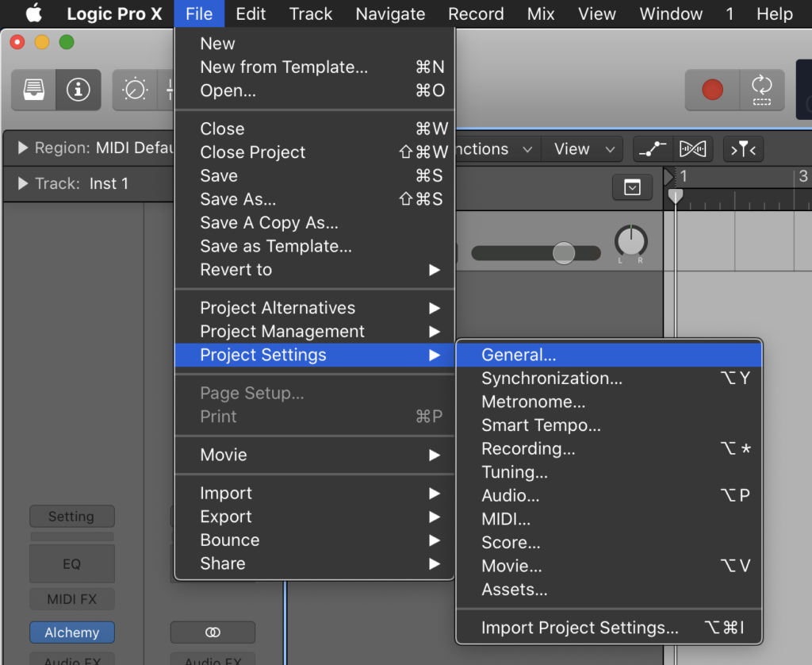Choose Open… in File menu
812x665 pixels.
click(315, 90)
